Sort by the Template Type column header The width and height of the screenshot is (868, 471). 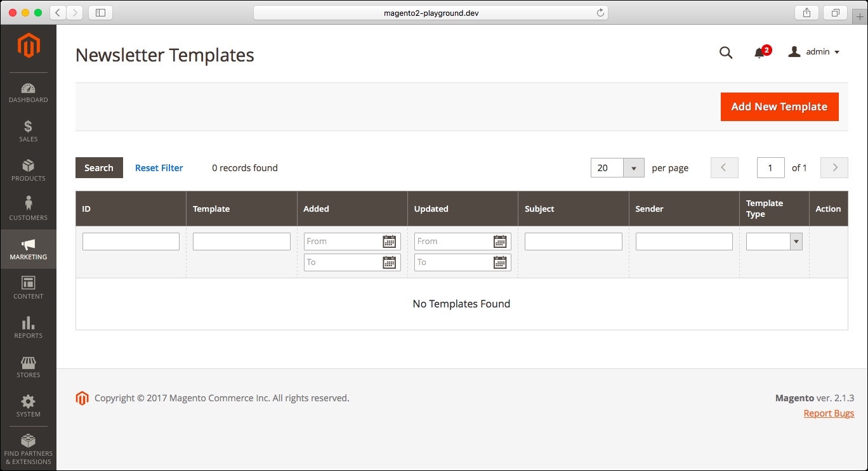774,209
